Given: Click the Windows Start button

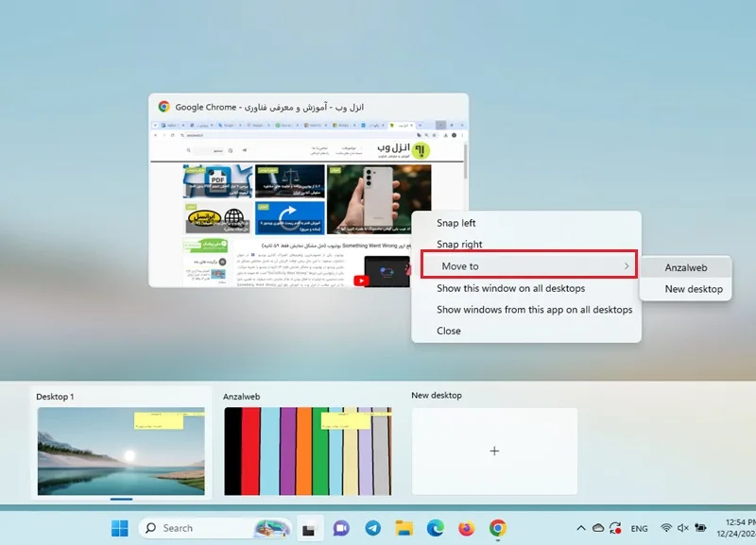Looking at the screenshot, I should click(120, 528).
